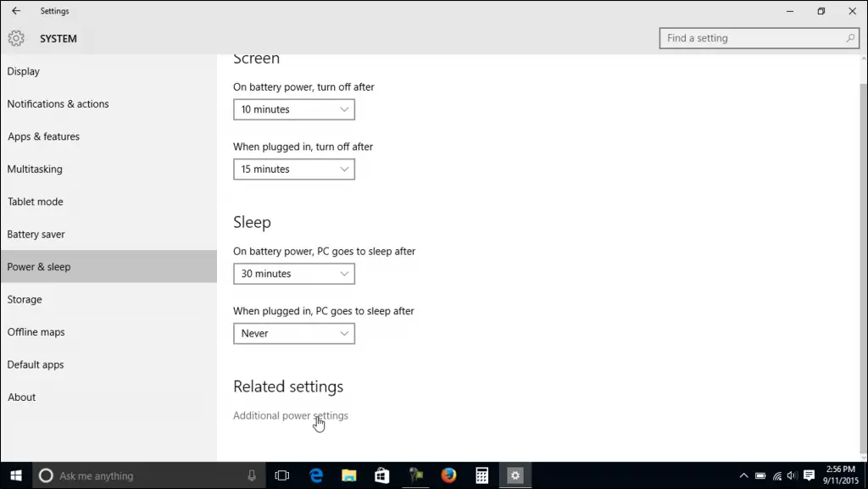The height and width of the screenshot is (489, 868).
Task: Open the Windows Start menu
Action: (x=16, y=475)
